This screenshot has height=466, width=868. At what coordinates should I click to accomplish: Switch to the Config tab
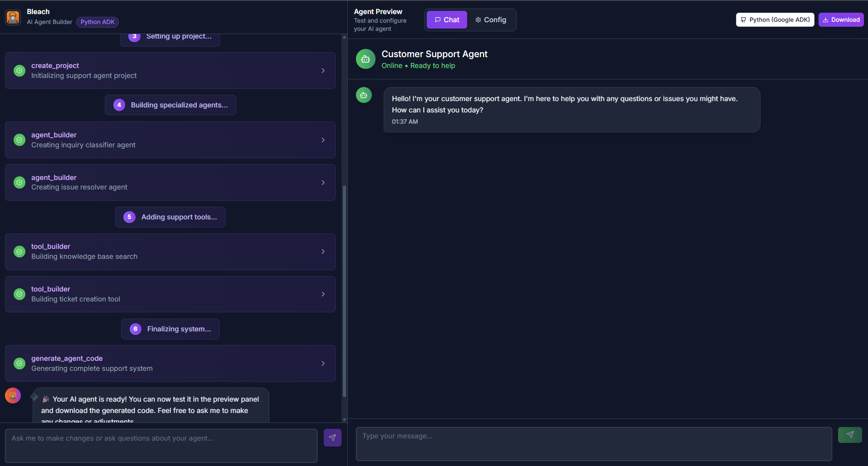pyautogui.click(x=491, y=20)
